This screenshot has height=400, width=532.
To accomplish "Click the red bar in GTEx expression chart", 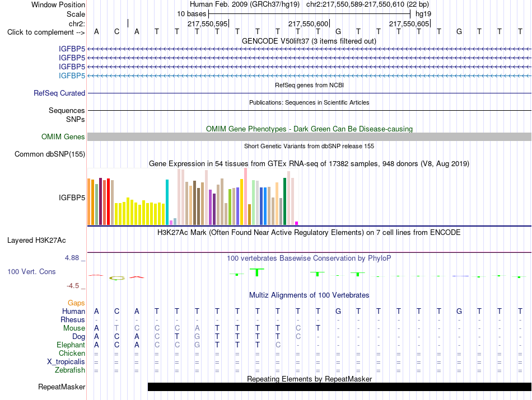I will click(108, 201).
